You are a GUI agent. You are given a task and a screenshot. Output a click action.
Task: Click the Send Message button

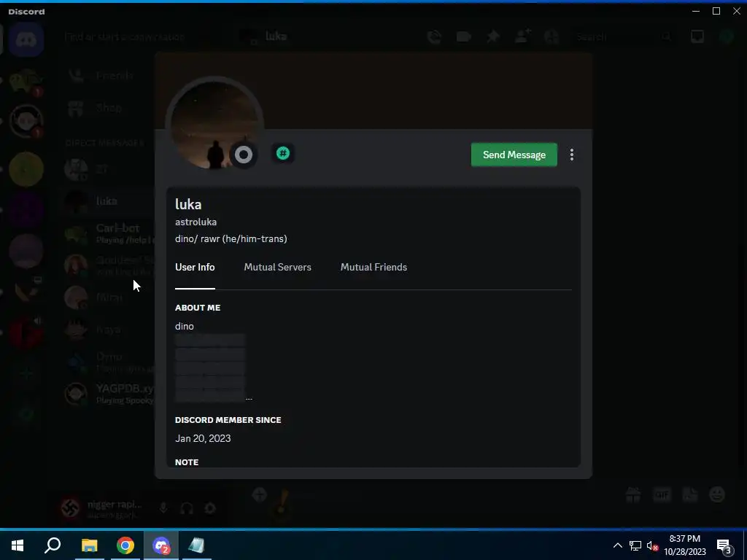pyautogui.click(x=514, y=155)
